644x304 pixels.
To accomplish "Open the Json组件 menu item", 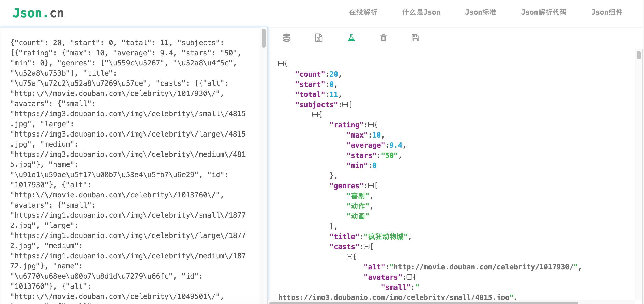I will (x=607, y=12).
